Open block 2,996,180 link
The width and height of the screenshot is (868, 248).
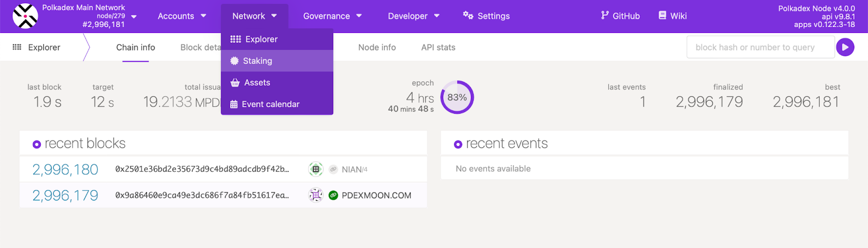(x=65, y=169)
